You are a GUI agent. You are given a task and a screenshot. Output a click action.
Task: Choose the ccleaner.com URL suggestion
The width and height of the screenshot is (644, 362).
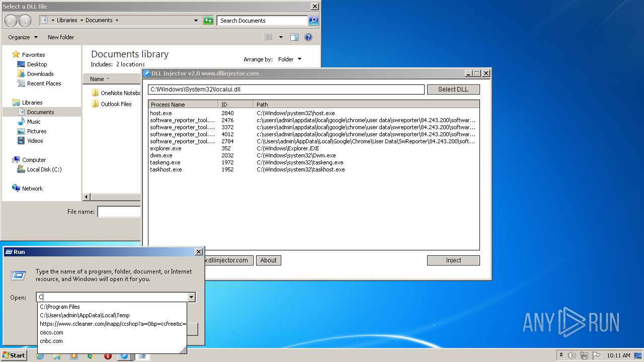click(112, 324)
